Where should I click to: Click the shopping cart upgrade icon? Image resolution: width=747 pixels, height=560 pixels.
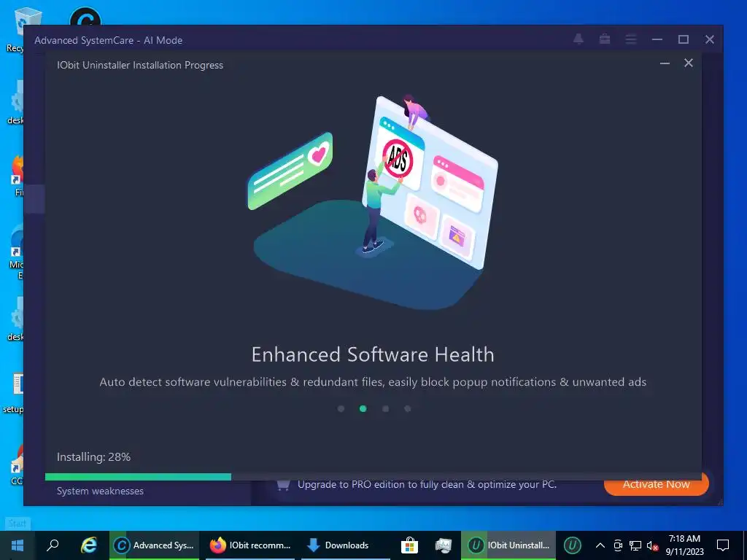283,485
